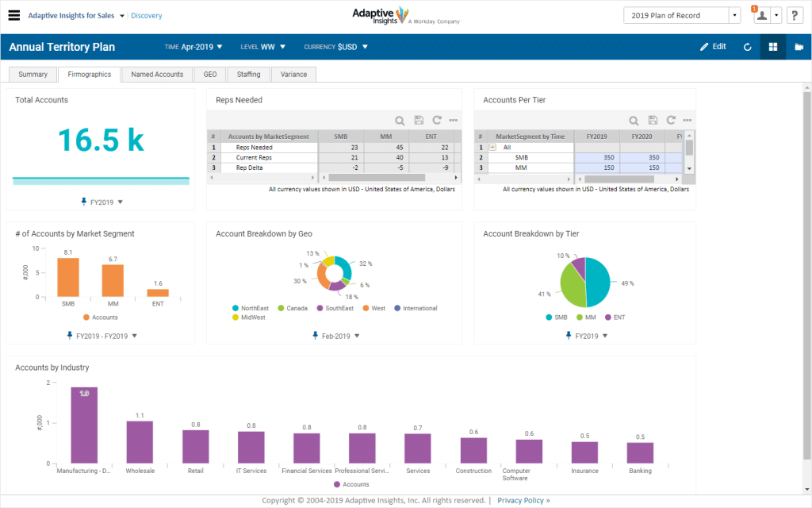812x508 pixels.
Task: Click save icon in Accounts Per Tier
Action: (653, 121)
